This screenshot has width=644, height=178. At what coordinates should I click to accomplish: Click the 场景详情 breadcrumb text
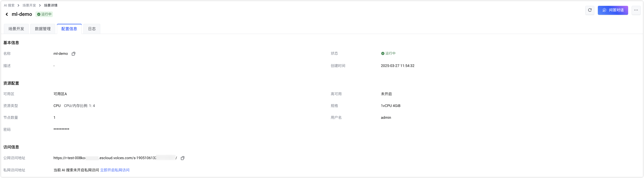pos(51,5)
